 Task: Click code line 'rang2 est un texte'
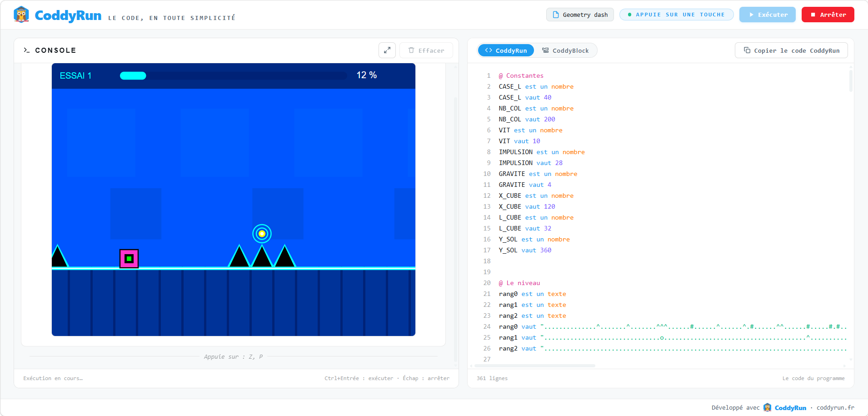tap(533, 316)
